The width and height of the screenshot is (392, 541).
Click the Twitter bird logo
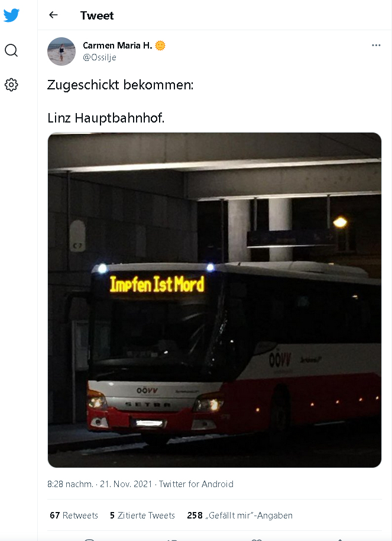tap(11, 15)
